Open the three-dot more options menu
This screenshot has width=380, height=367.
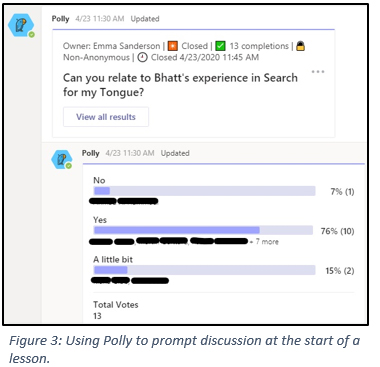(x=318, y=72)
